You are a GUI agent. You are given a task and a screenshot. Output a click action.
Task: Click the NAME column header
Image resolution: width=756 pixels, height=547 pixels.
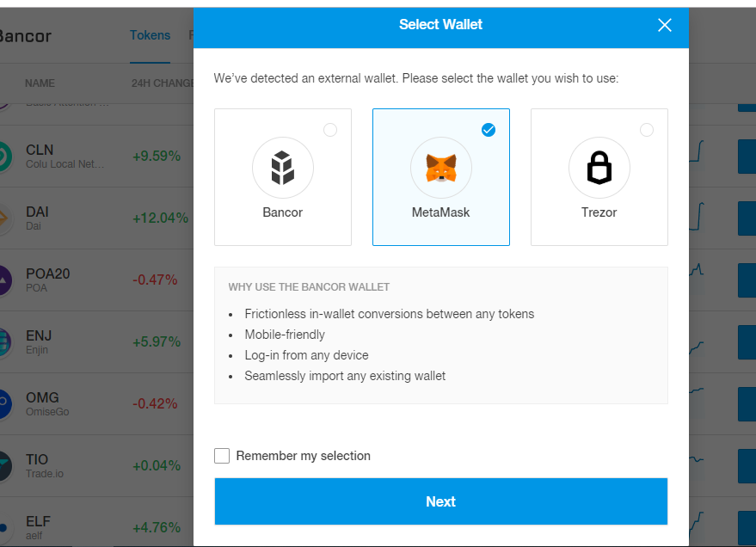tap(40, 83)
